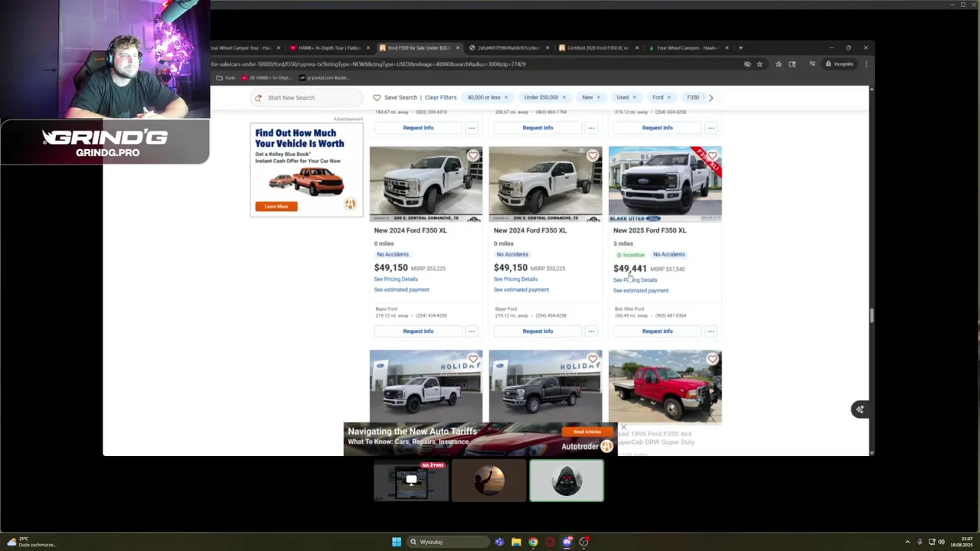Open more options menu, top-row middle card
The height and width of the screenshot is (551, 980).
[591, 128]
